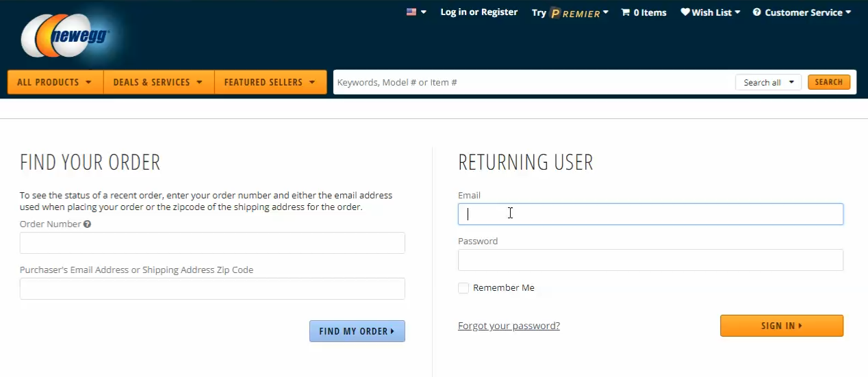Open the Deals & Services menu

coord(159,82)
